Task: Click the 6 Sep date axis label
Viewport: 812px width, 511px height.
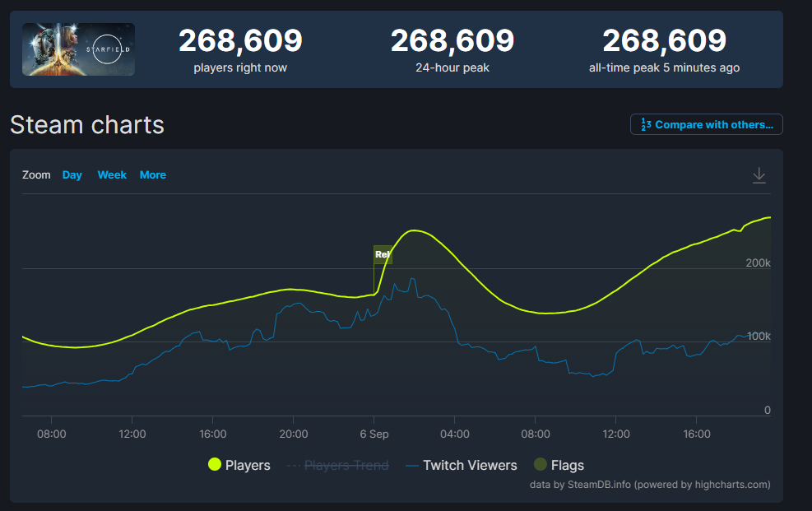Action: [374, 434]
